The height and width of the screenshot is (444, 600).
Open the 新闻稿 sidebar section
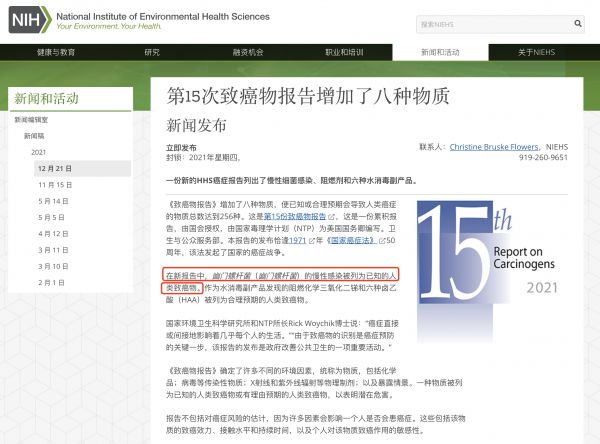33,135
